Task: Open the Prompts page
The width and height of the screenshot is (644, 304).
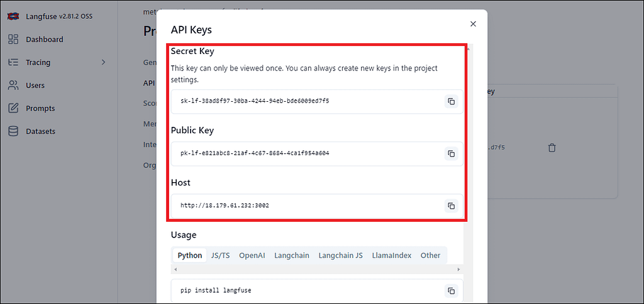Action: pyautogui.click(x=40, y=109)
